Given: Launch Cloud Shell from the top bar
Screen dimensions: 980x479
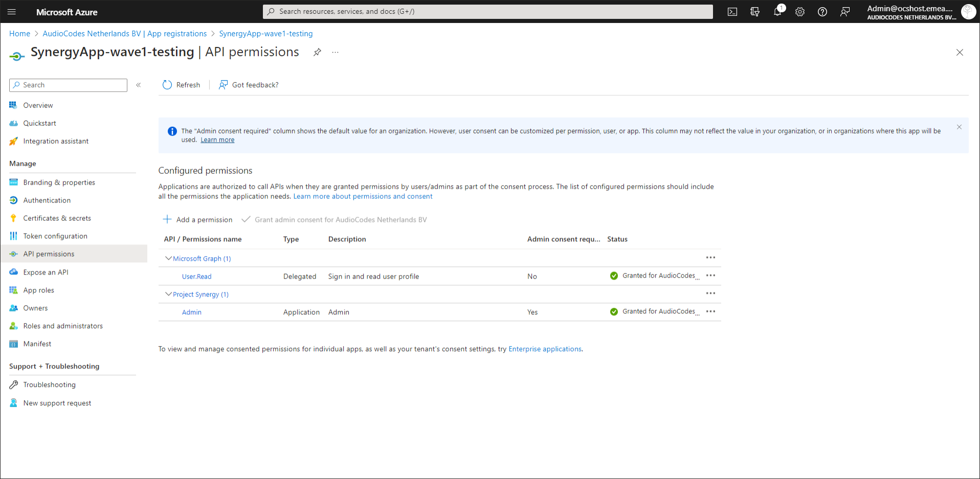Looking at the screenshot, I should [x=732, y=12].
